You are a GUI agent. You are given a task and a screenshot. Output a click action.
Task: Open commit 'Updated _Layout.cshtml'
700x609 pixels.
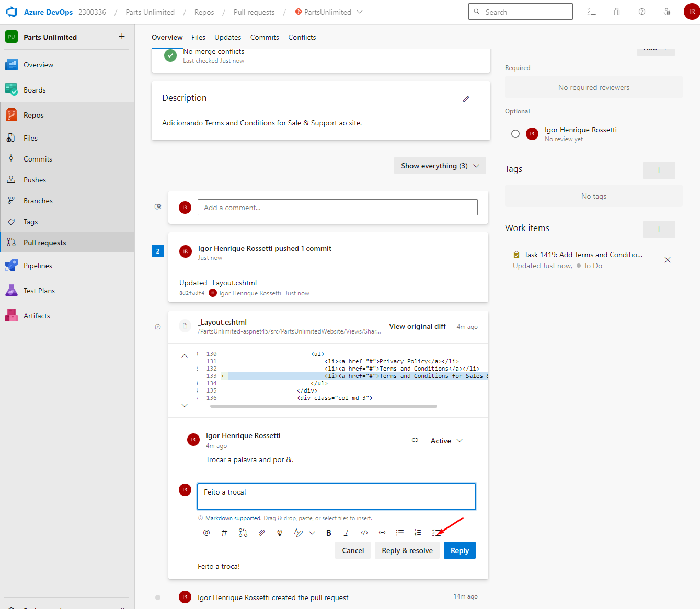(218, 283)
